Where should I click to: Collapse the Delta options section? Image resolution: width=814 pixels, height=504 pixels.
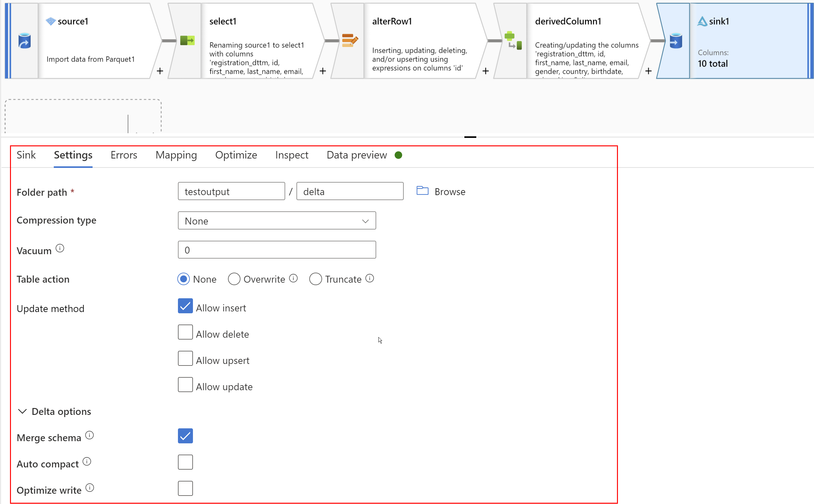[22, 411]
